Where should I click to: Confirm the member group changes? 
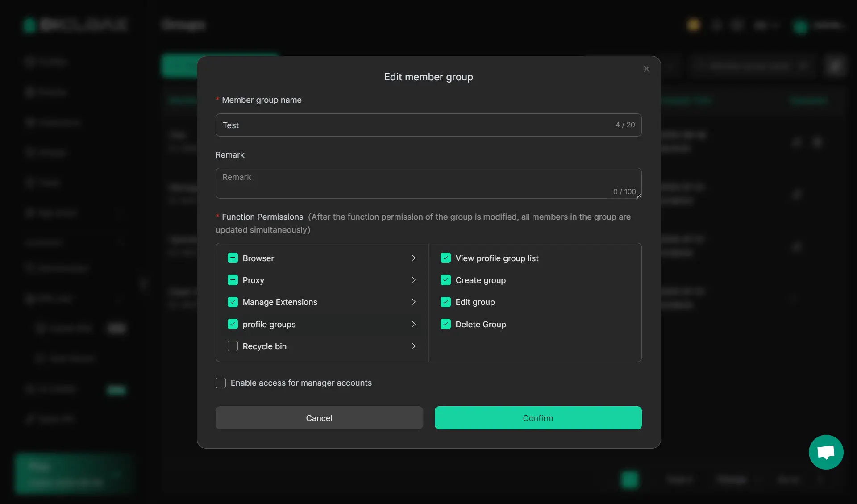tap(538, 418)
